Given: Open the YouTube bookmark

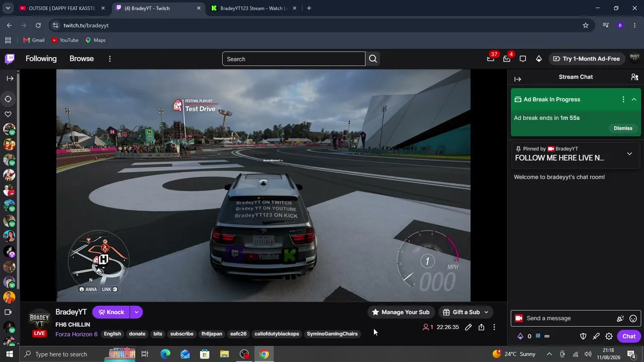Looking at the screenshot, I should [x=65, y=40].
